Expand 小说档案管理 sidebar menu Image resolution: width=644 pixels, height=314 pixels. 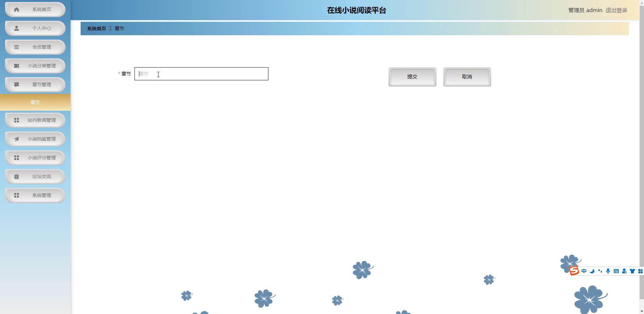click(x=35, y=139)
